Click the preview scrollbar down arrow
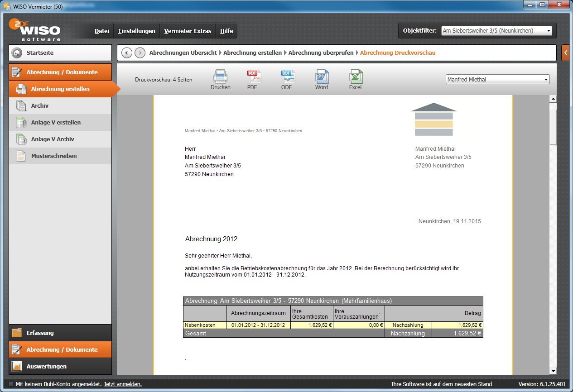The image size is (573, 392). click(553, 371)
